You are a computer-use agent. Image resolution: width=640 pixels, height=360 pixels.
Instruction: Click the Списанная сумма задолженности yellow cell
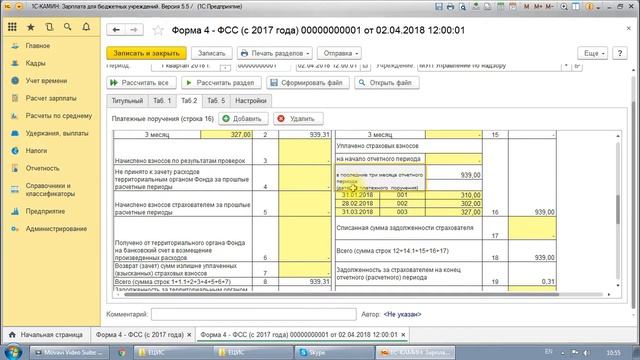(x=532, y=228)
